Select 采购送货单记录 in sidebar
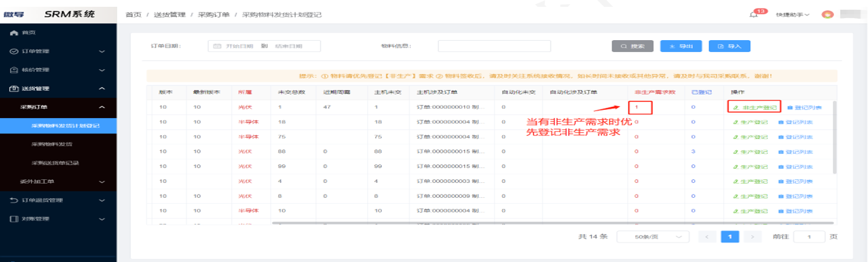The width and height of the screenshot is (868, 262). point(55,163)
